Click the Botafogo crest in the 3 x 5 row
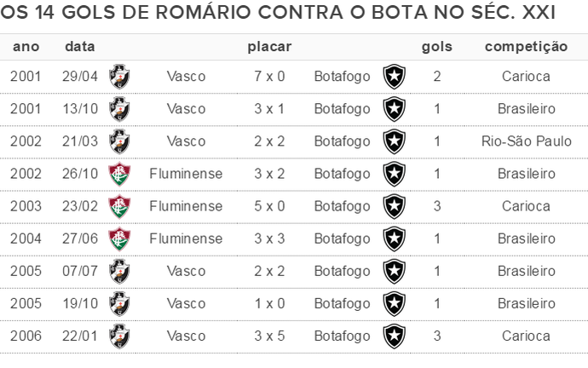This screenshot has height=368, width=588. [x=394, y=336]
